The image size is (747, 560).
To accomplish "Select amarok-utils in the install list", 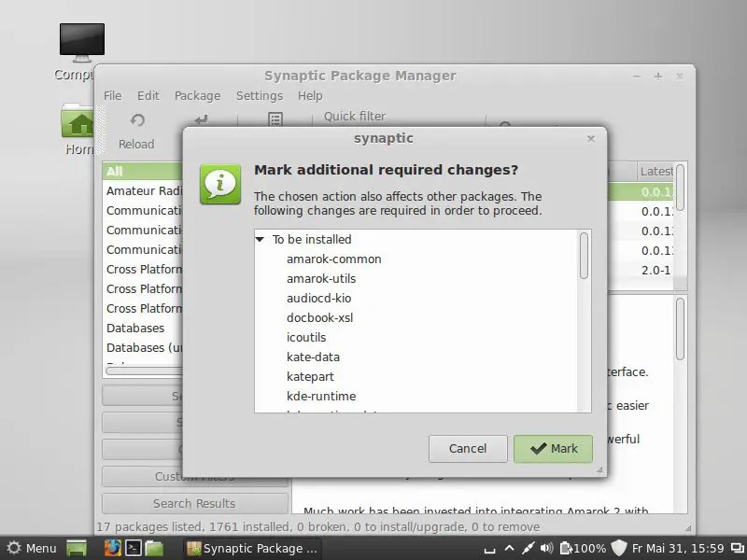I will pos(321,278).
